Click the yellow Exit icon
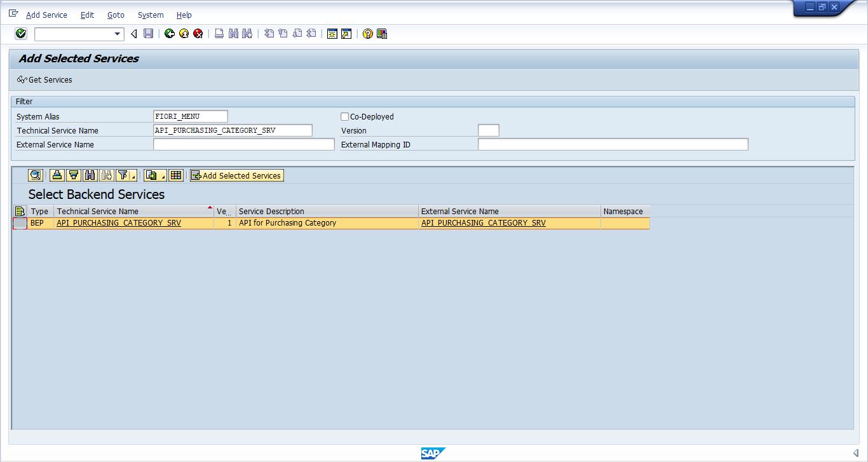This screenshot has height=462, width=868. (184, 34)
